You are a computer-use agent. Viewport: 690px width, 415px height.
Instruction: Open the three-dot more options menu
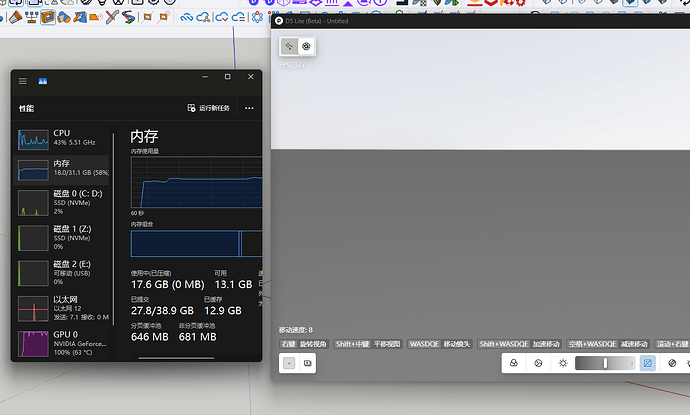(249, 108)
